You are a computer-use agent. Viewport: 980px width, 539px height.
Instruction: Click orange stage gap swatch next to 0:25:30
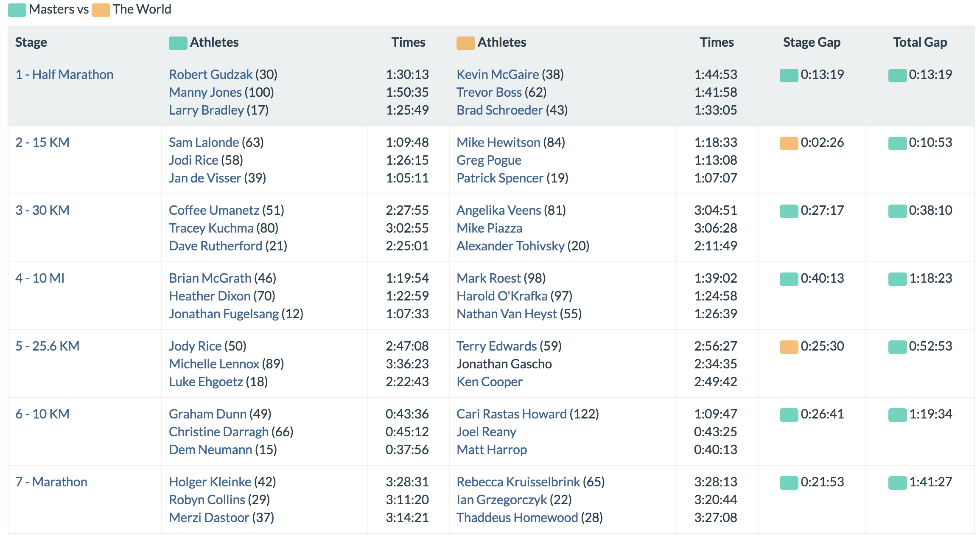click(789, 347)
